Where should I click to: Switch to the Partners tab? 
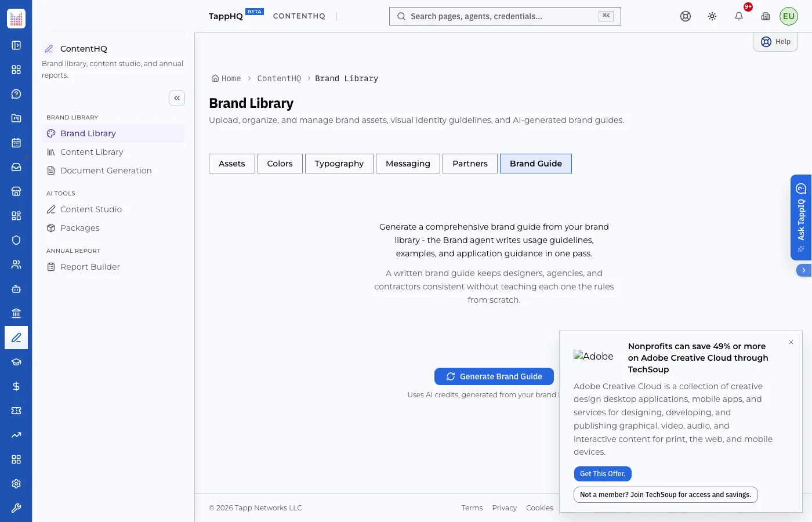pyautogui.click(x=470, y=164)
